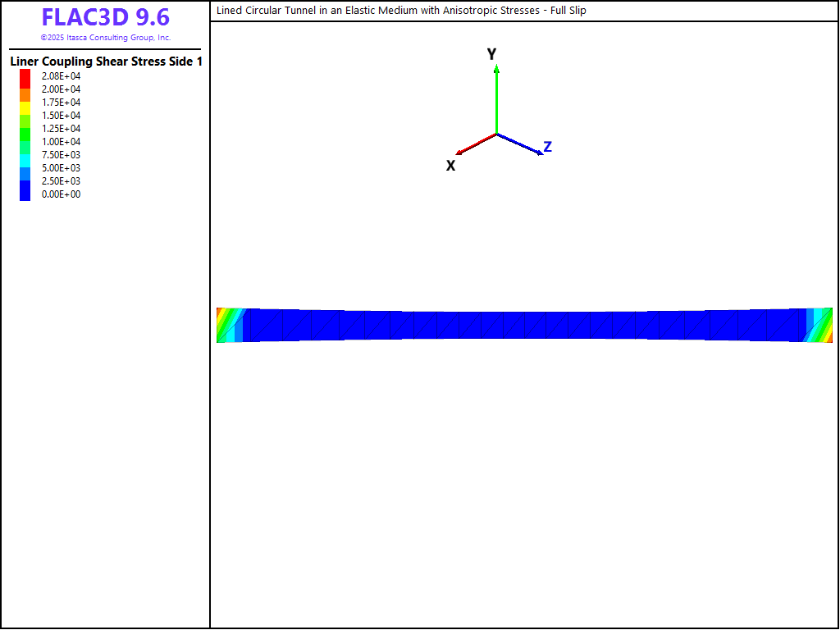Click the plot title about Lined Circular Tunnel
840x630 pixels.
[401, 11]
